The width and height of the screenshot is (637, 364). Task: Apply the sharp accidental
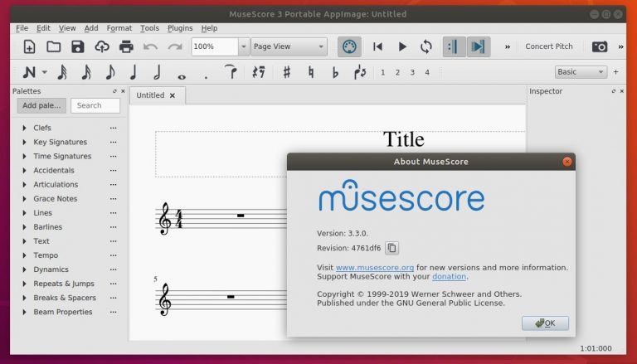[x=287, y=72]
